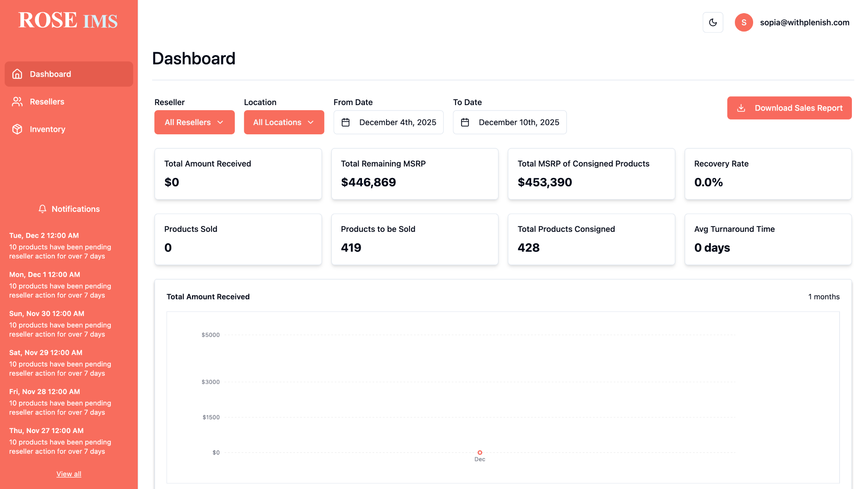This screenshot has height=489, width=868.
Task: Toggle dark mode with the moon icon
Action: (712, 22)
